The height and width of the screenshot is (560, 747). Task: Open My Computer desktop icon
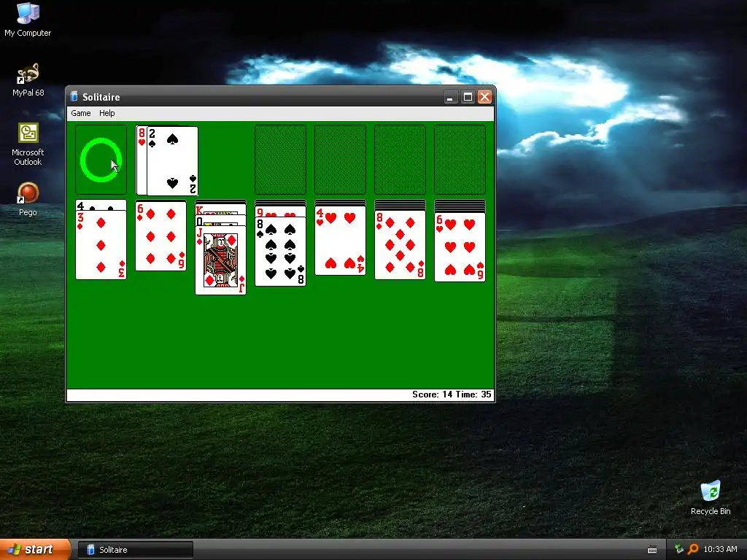[x=28, y=19]
